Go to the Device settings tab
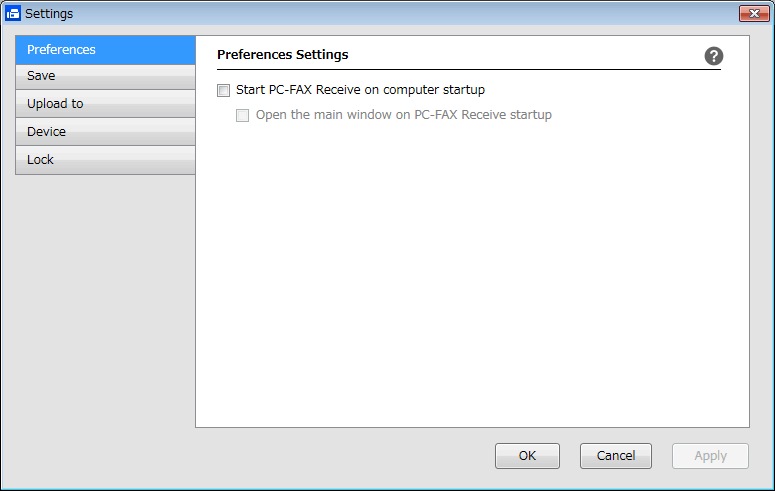 coord(105,132)
